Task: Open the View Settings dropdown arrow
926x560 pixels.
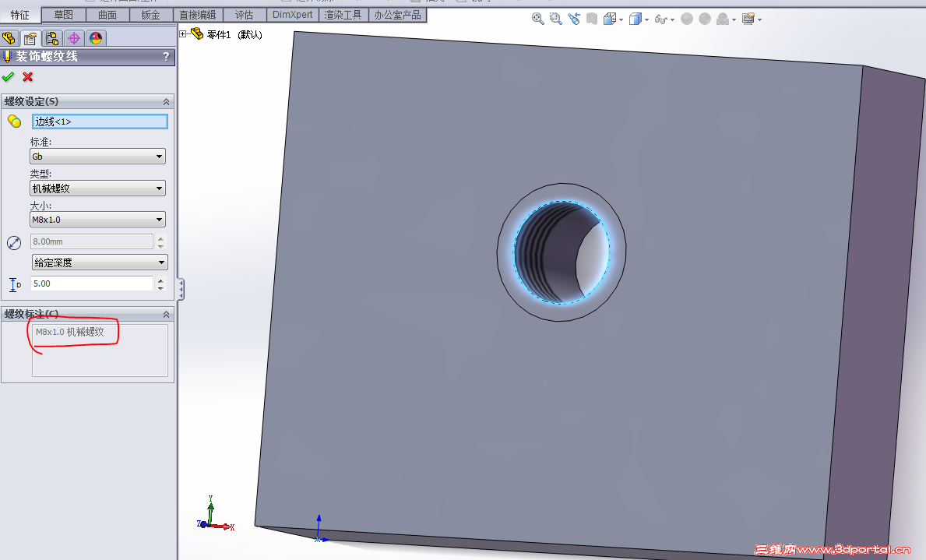Action: pos(759,20)
